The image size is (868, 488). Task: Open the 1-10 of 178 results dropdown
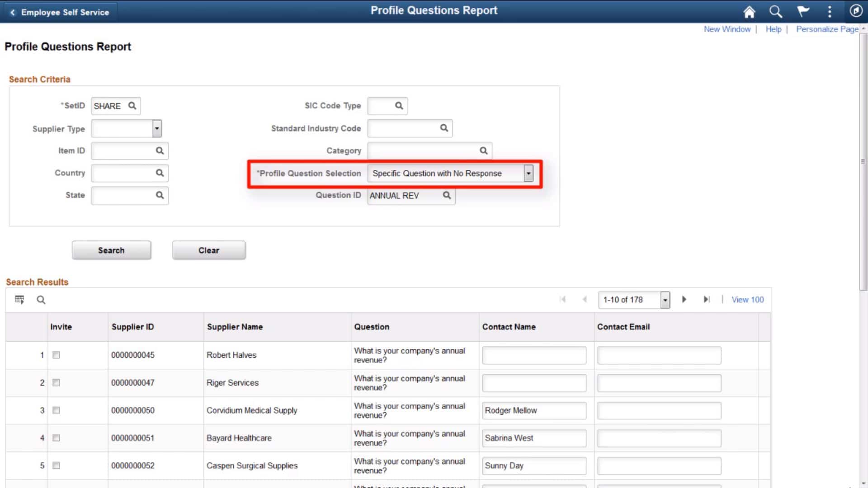(665, 300)
